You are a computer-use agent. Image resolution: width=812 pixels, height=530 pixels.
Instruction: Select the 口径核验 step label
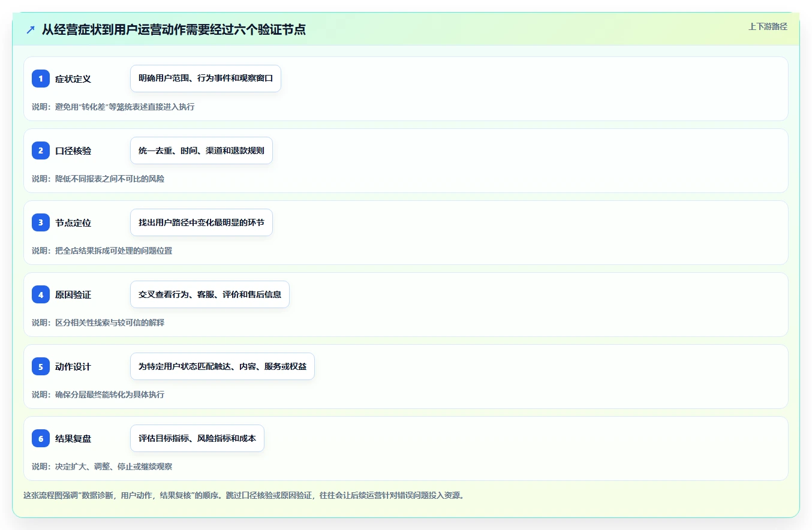point(73,150)
